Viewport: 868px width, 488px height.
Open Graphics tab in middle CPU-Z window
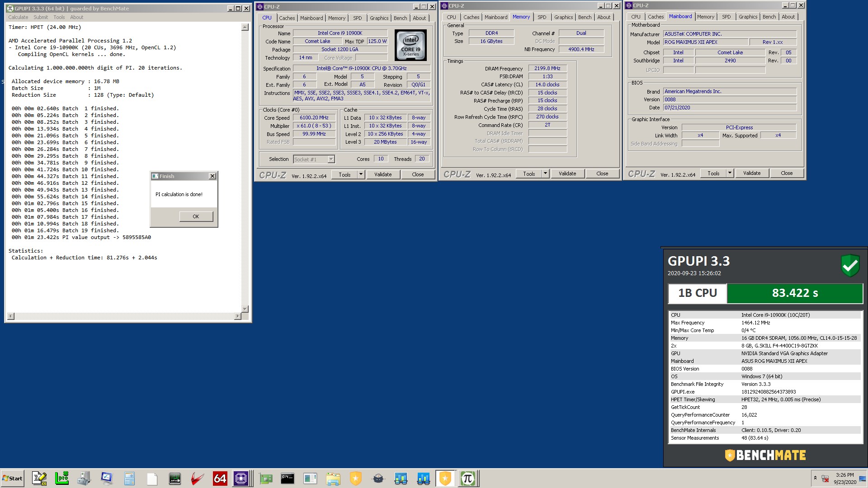coord(563,17)
